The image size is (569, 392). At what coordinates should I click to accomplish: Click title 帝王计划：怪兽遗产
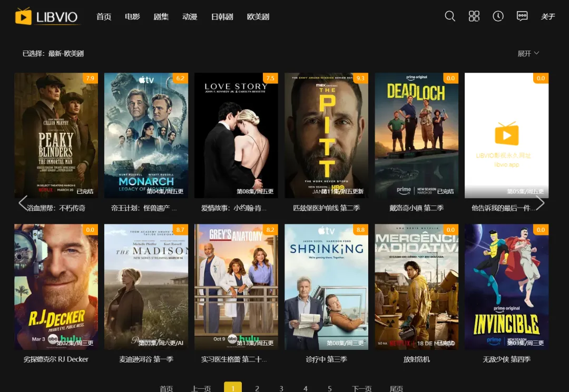pyautogui.click(x=144, y=208)
